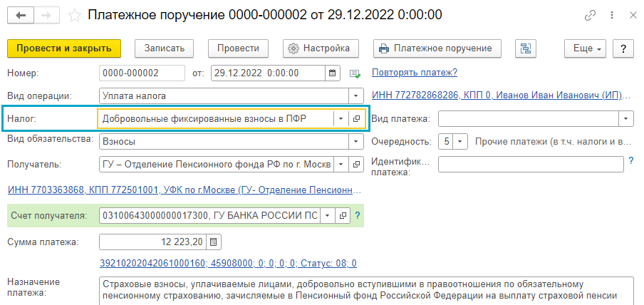644x305 pixels.
Task: Click the comment icon with green check
Action: coord(355,73)
